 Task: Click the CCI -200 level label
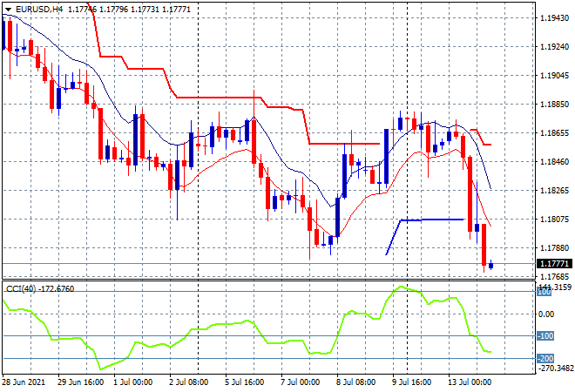coord(545,358)
